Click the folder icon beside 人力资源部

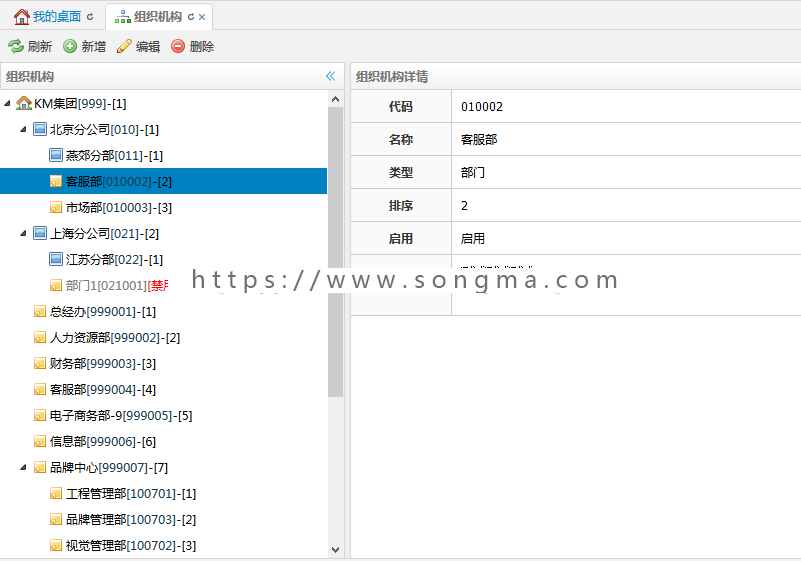coord(40,337)
